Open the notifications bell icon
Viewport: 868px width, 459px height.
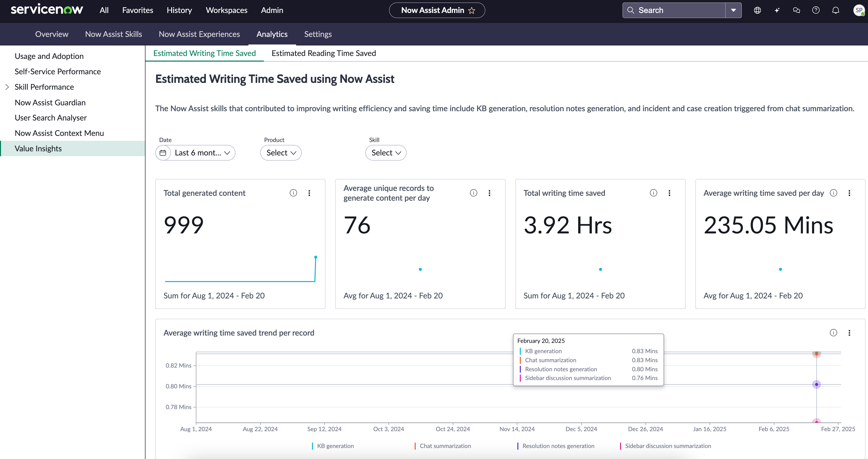tap(835, 10)
